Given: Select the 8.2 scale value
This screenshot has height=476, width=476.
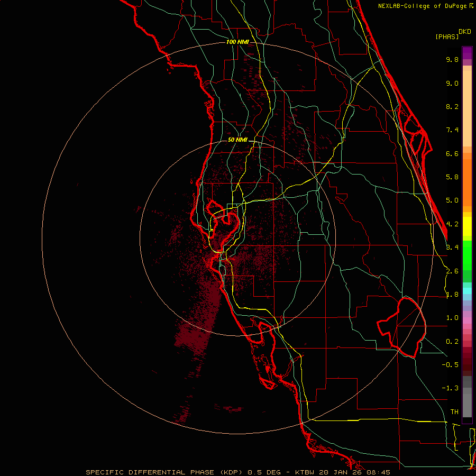Looking at the screenshot, I should pos(452,106).
